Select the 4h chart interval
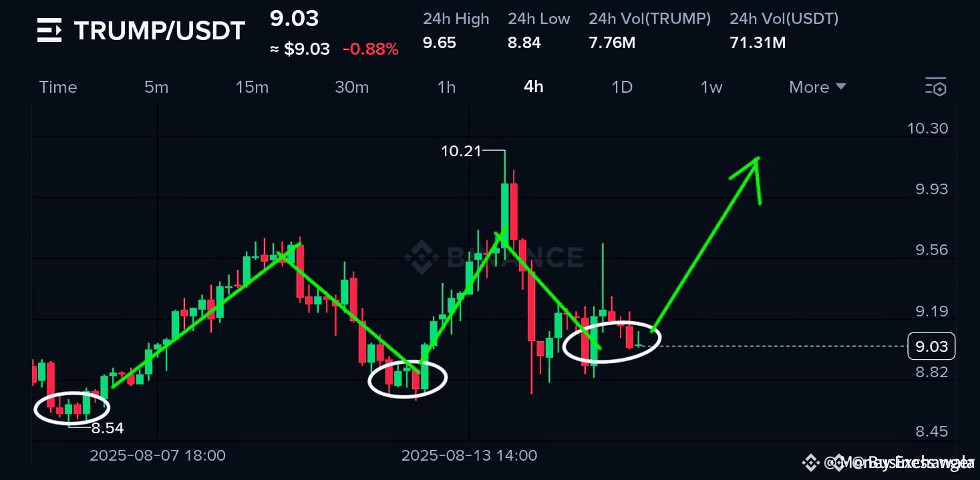Viewport: 980px width, 480px height. 533,87
